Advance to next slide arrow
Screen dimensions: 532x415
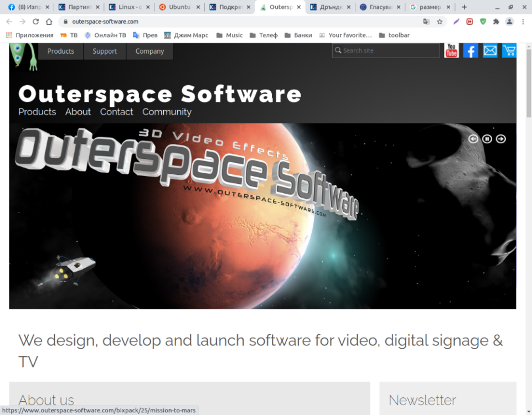pos(501,139)
